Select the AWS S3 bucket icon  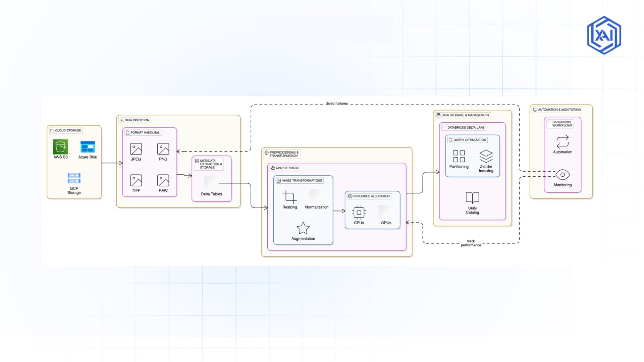pos(60,147)
